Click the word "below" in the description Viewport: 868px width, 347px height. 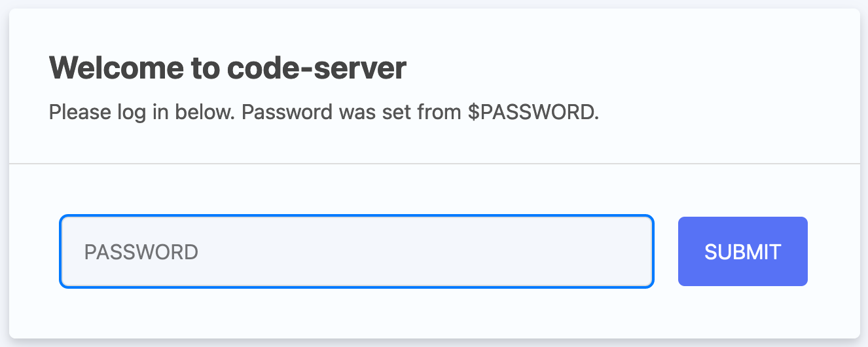204,113
